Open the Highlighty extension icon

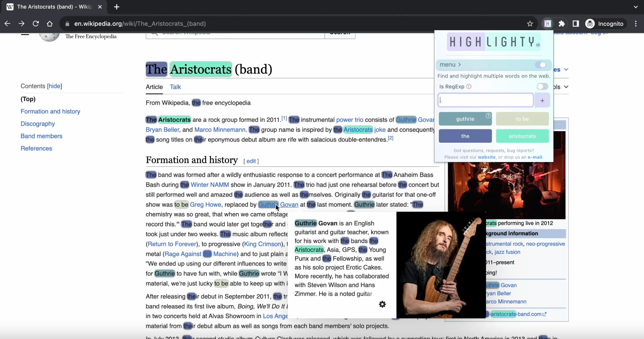click(x=547, y=23)
